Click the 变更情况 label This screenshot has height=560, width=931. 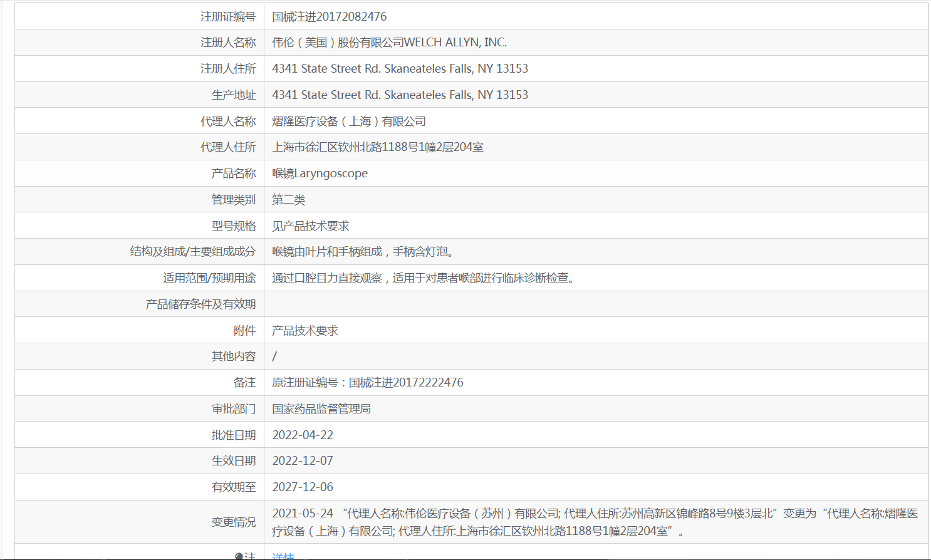(x=234, y=522)
